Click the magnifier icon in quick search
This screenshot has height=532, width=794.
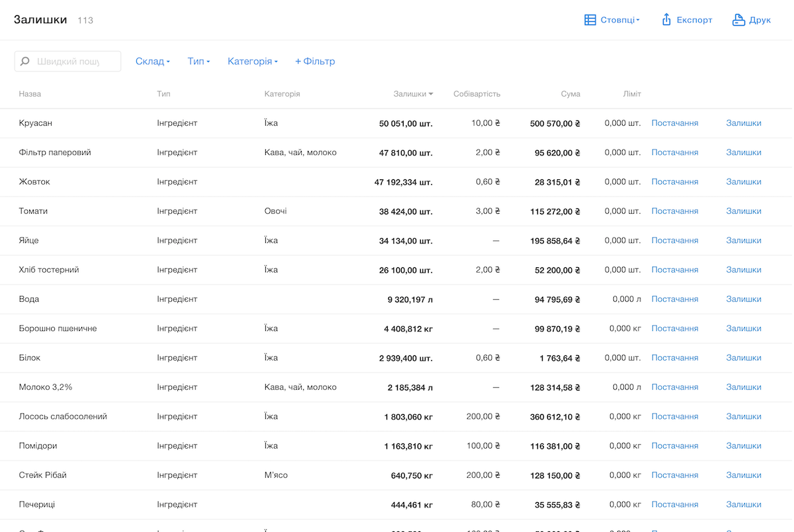25,62
